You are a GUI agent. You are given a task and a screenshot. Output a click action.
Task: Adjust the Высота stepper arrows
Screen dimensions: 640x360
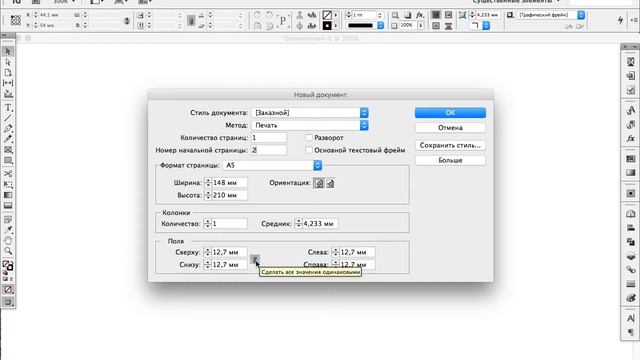208,195
